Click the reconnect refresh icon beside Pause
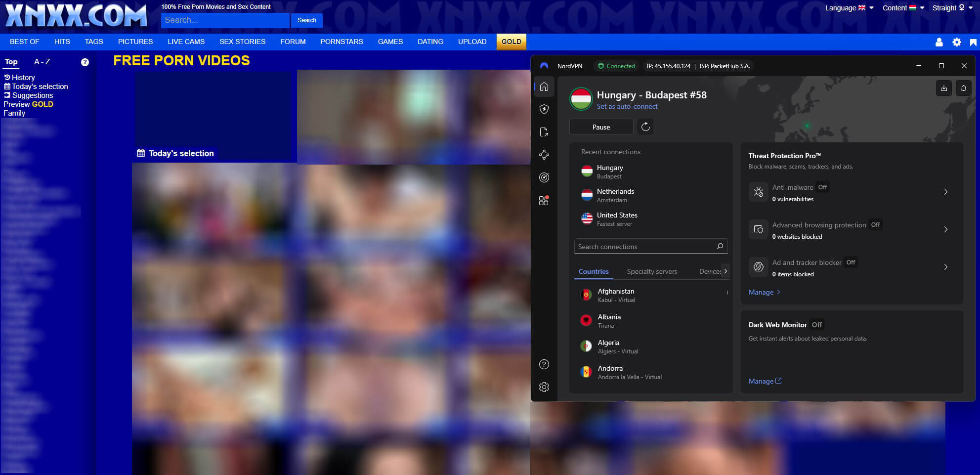980x475 pixels. (645, 127)
